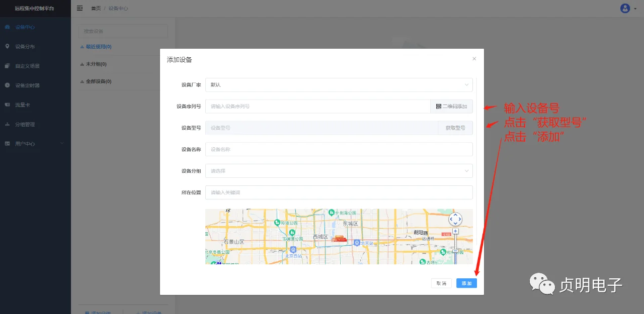Click the 取消 button
This screenshot has width=644, height=314.
(441, 283)
